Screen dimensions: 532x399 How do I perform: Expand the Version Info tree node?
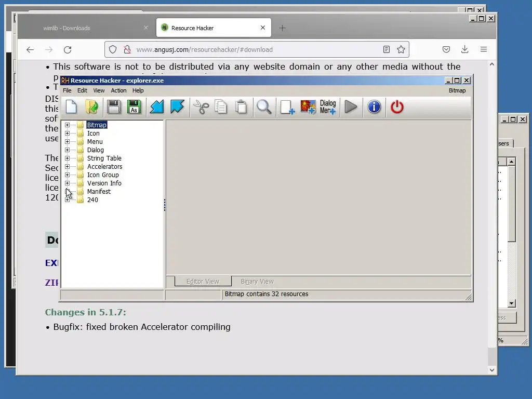[67, 183]
